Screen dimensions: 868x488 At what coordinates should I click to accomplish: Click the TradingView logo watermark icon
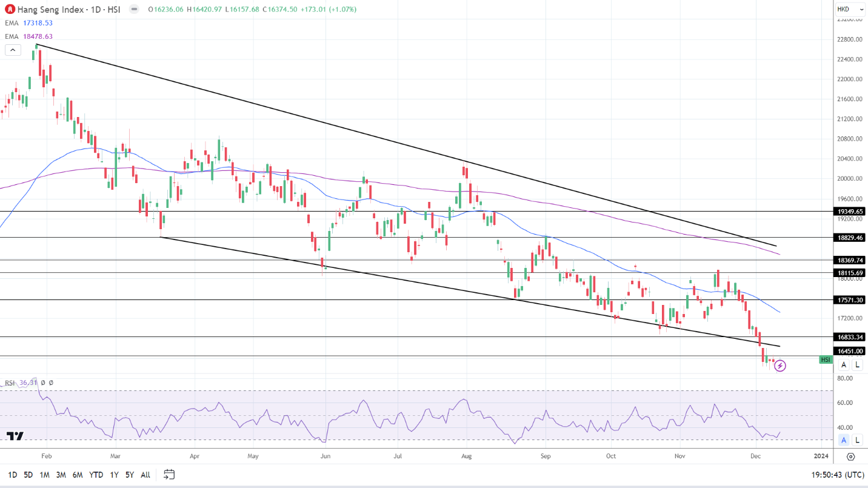(x=15, y=436)
